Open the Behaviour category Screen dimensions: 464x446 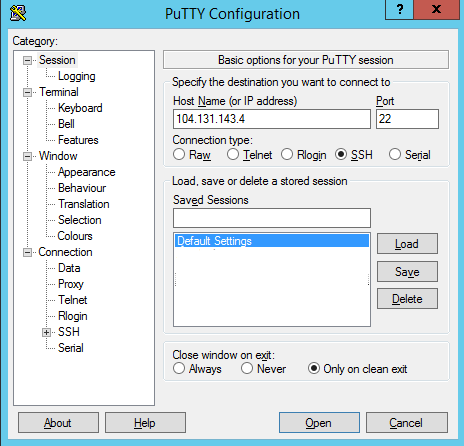pyautogui.click(x=82, y=188)
